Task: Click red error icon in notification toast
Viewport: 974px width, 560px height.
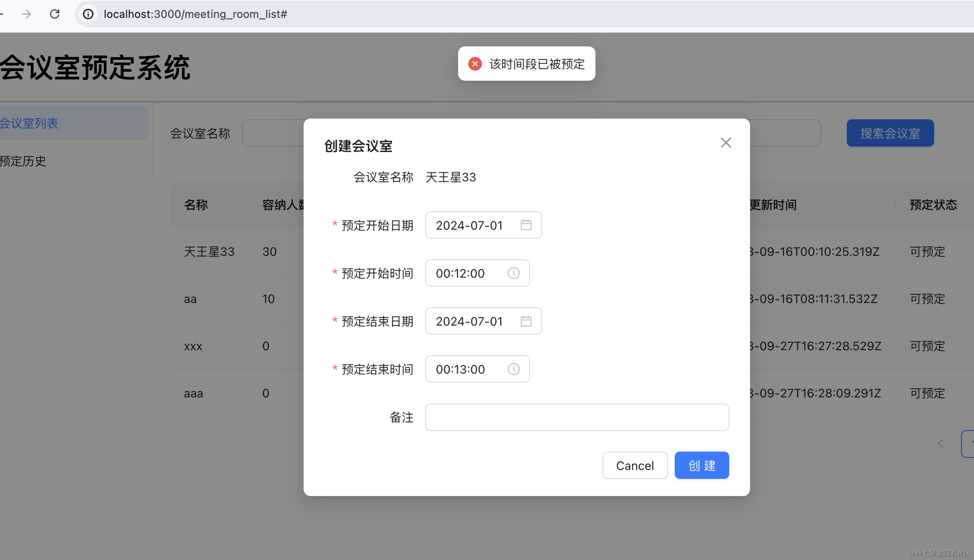Action: [x=475, y=64]
